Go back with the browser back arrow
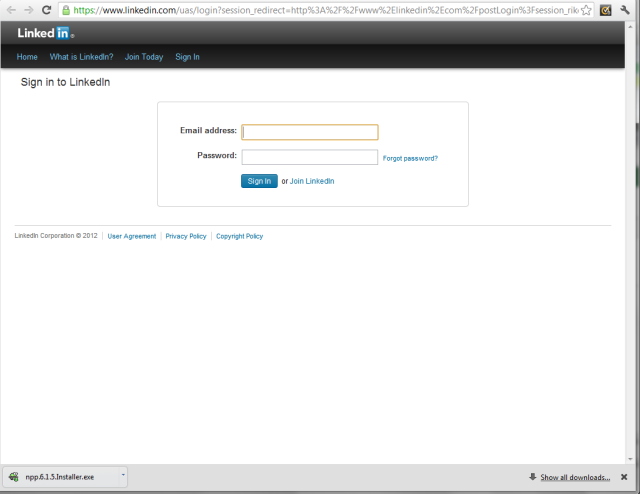Screen dimensions: 640x494 (x=11, y=10)
